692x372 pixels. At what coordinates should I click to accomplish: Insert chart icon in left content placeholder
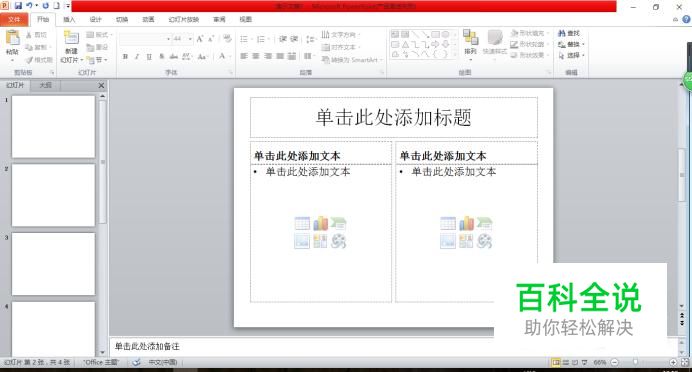tap(320, 223)
